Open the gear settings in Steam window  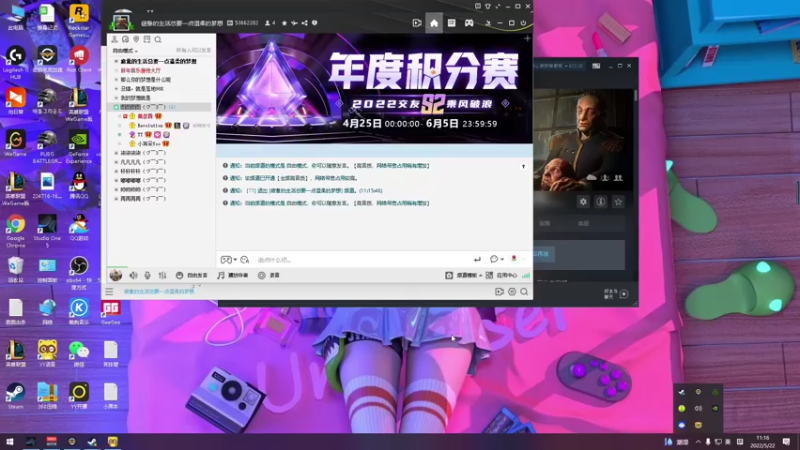click(583, 202)
